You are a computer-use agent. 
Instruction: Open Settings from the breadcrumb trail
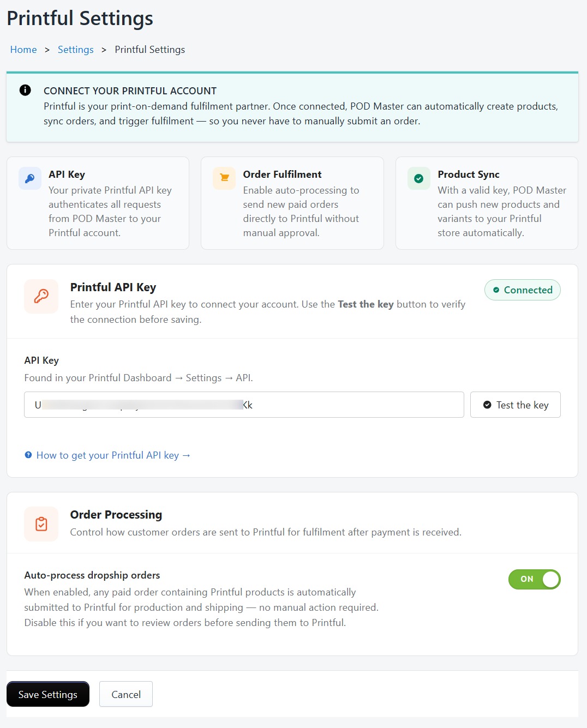pos(75,49)
